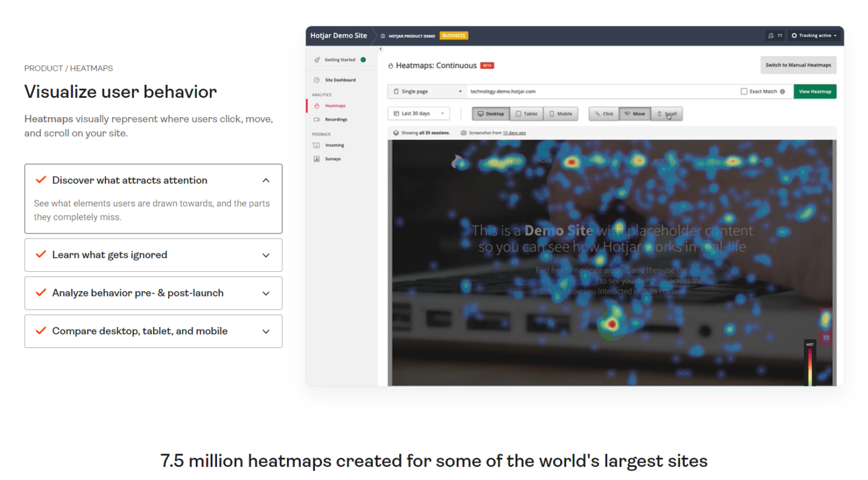
Task: Click the rocket icon beside Getting Started
Action: tap(317, 60)
